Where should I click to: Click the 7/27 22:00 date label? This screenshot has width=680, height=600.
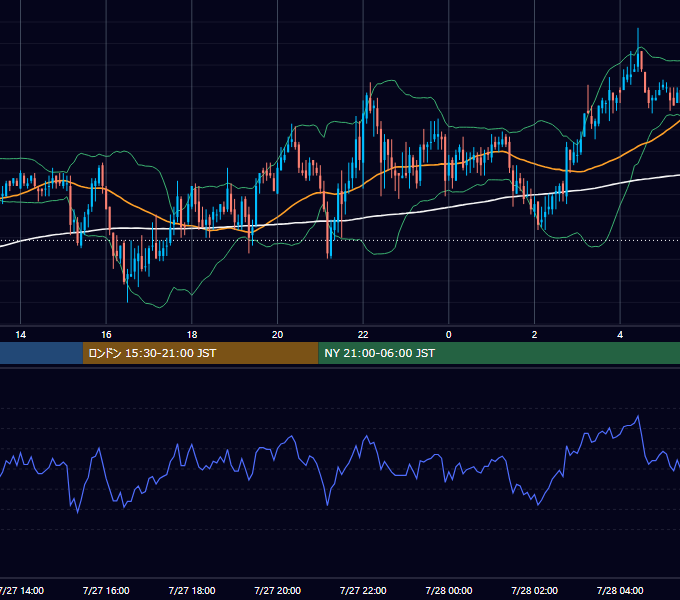tap(363, 590)
